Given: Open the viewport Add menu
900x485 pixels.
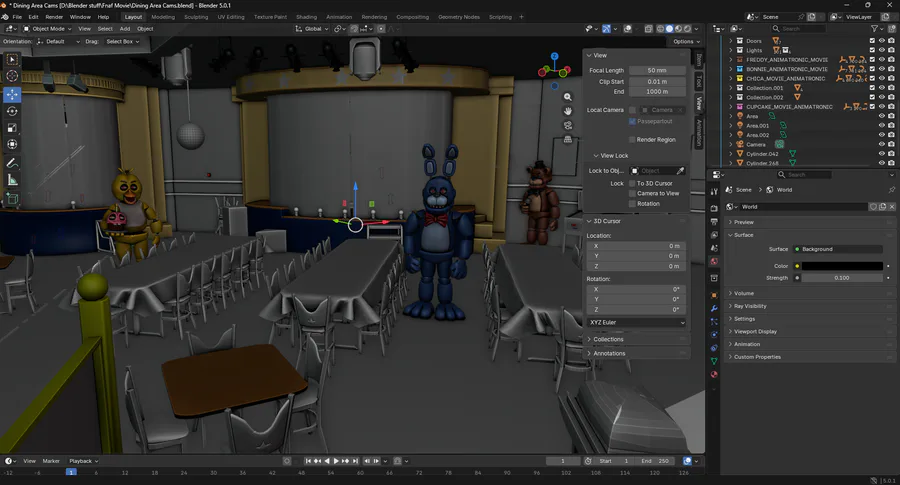Looking at the screenshot, I should click(125, 29).
